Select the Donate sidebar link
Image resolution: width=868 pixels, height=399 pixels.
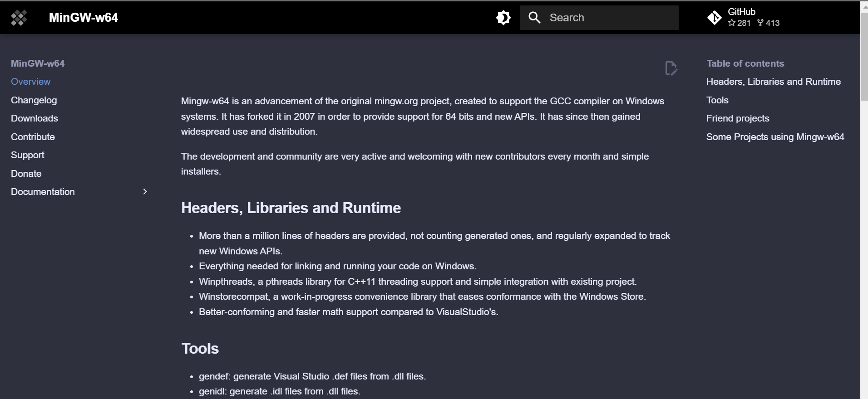tap(26, 174)
